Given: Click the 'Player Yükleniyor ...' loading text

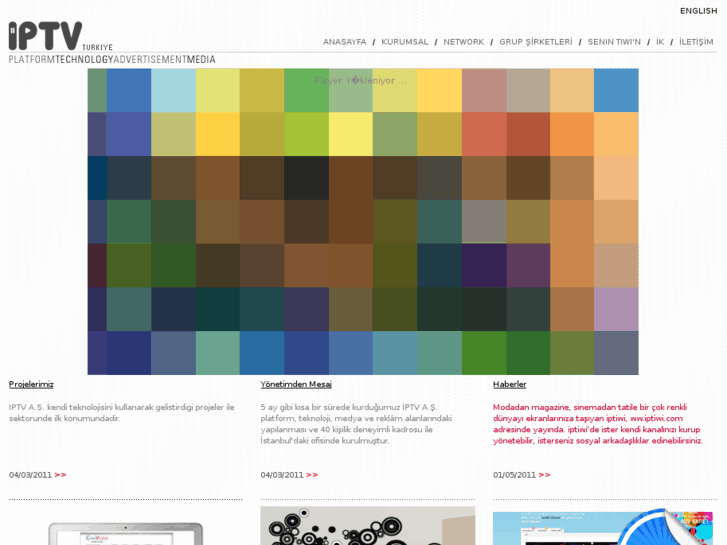Looking at the screenshot, I should [360, 80].
